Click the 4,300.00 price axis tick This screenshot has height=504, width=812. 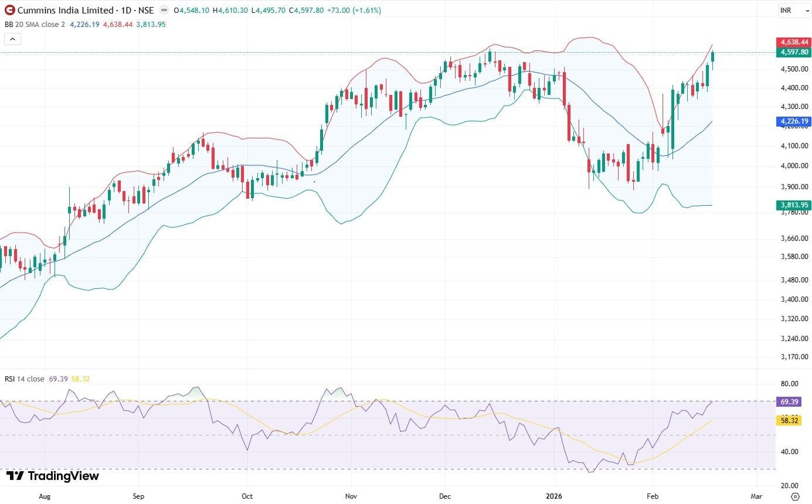794,107
